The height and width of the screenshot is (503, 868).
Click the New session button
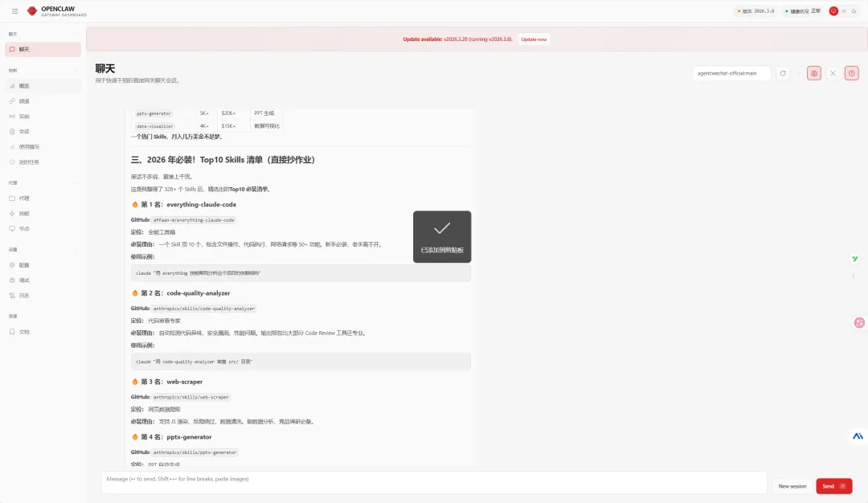tap(792, 486)
